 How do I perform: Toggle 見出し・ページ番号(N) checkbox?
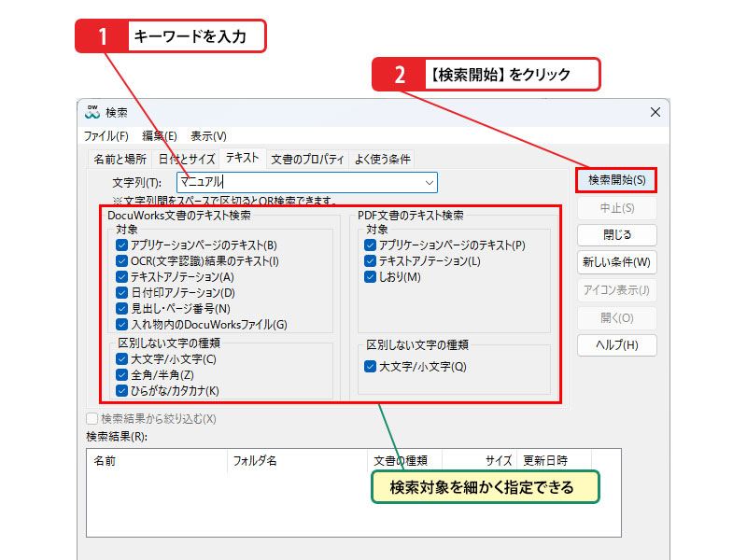pyautogui.click(x=121, y=309)
